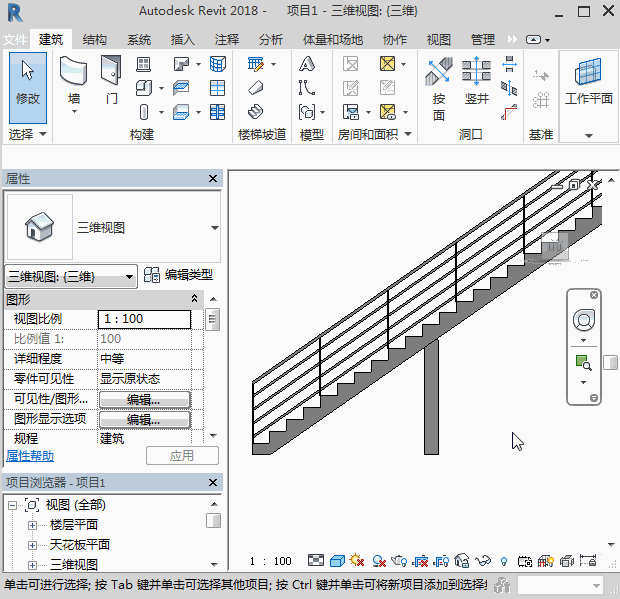This screenshot has width=620, height=599.
Task: Open the 三维视图: {三维} instance dropdown
Action: click(129, 277)
